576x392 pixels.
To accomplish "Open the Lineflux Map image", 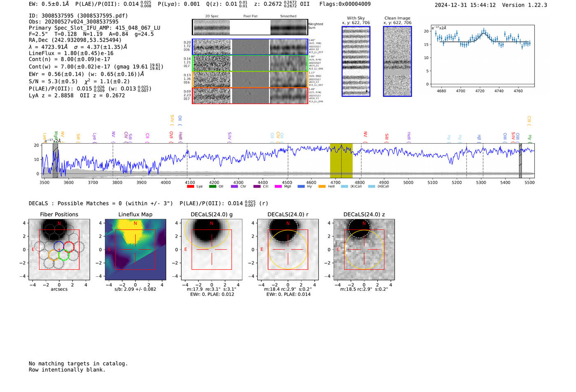I will click(135, 250).
